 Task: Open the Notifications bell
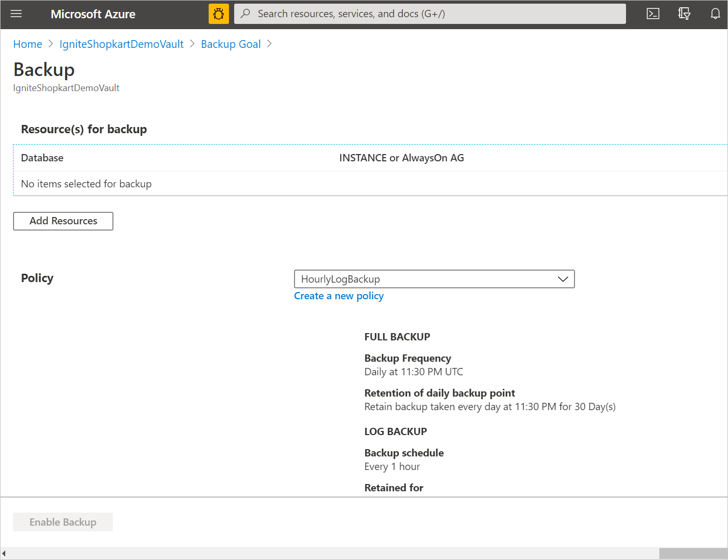[x=715, y=14]
